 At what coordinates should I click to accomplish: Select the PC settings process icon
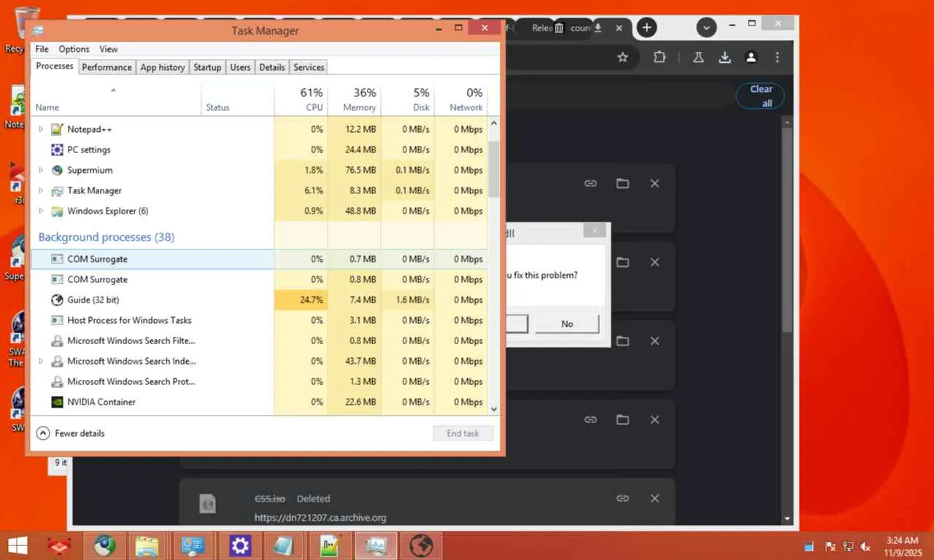pyautogui.click(x=57, y=149)
